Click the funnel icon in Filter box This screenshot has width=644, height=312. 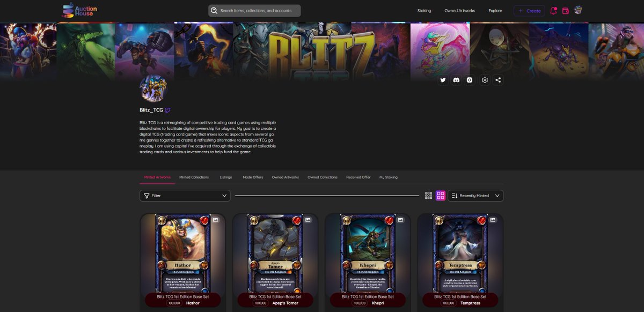[147, 196]
